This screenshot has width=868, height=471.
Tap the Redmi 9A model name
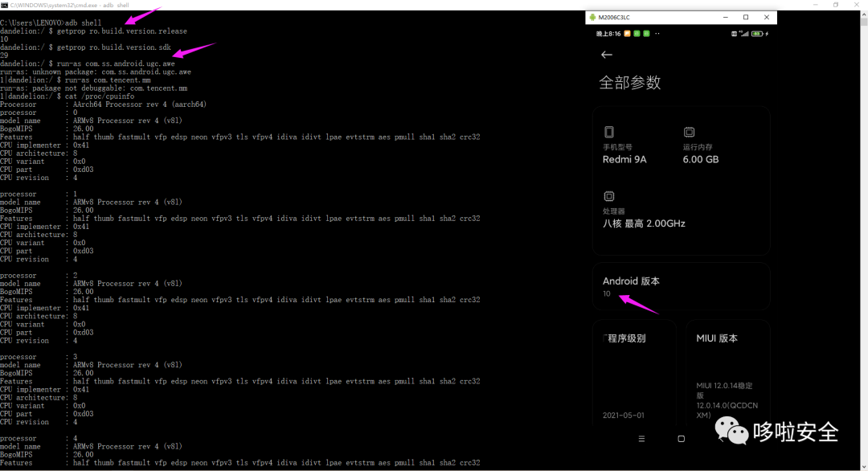coord(624,159)
